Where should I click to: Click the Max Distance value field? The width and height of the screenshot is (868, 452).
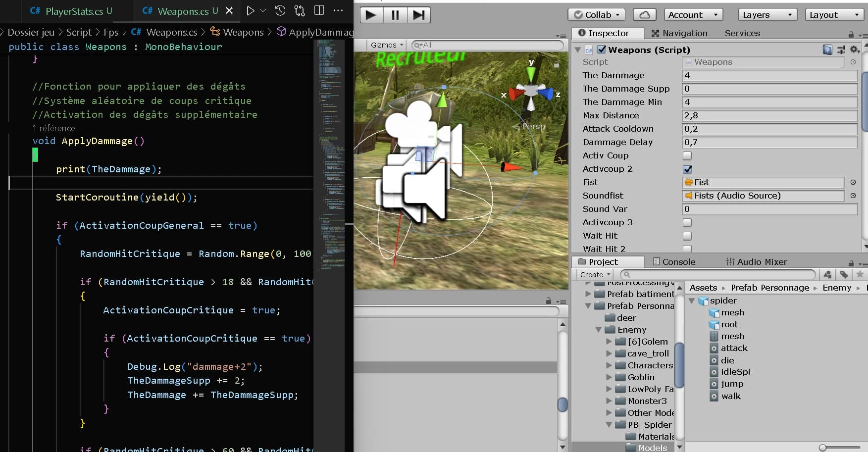click(769, 115)
